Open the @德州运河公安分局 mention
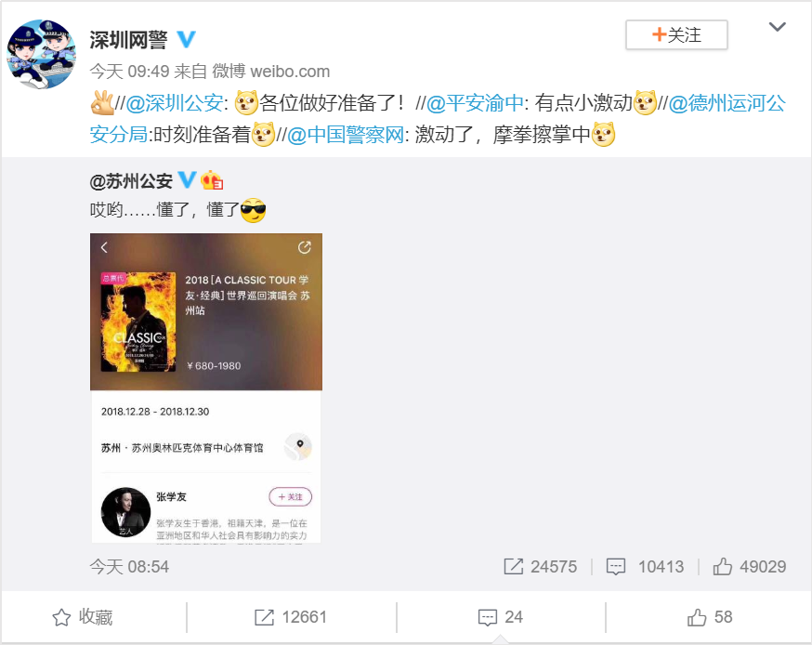The width and height of the screenshot is (812, 645). [x=438, y=119]
